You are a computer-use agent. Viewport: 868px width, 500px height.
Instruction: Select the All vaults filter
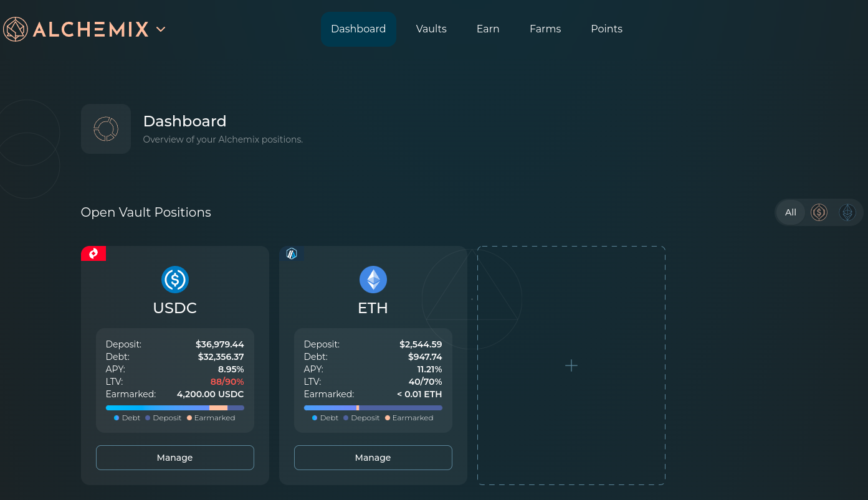[x=791, y=212]
